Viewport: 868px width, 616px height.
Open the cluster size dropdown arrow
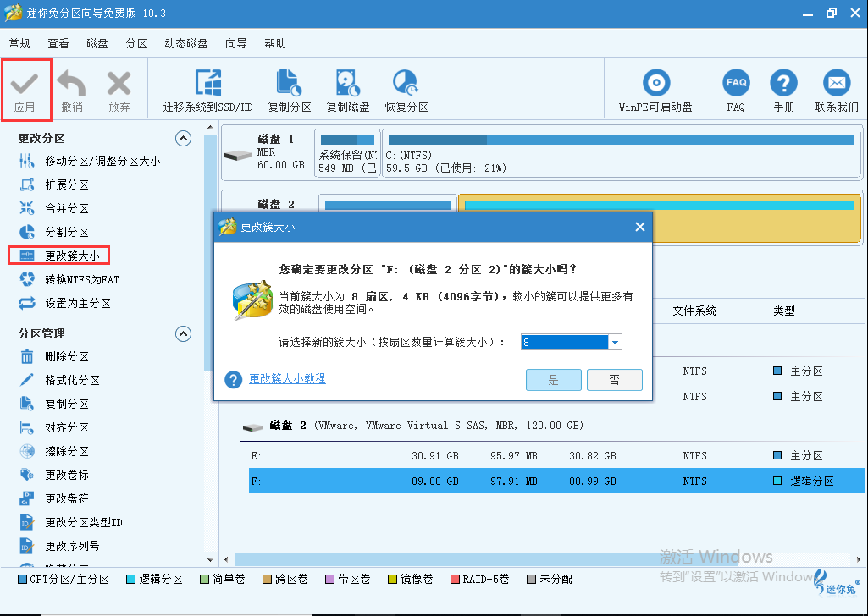tap(615, 343)
